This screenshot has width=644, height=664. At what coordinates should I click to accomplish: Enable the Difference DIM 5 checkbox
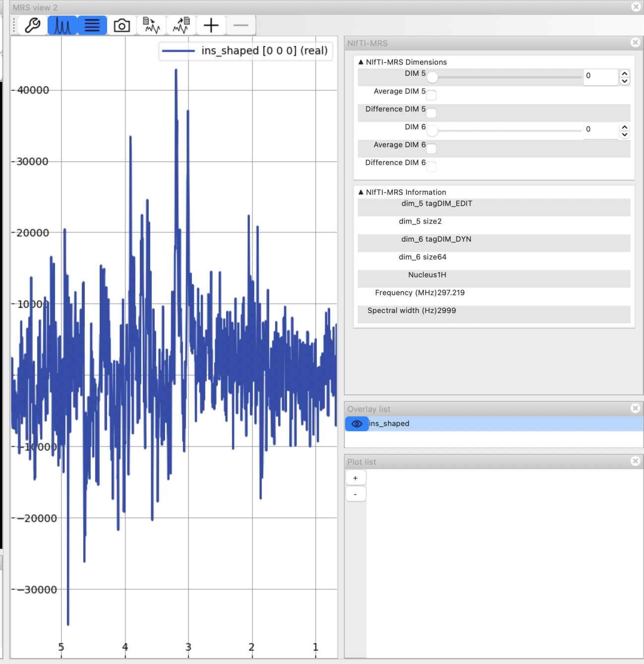pos(431,113)
